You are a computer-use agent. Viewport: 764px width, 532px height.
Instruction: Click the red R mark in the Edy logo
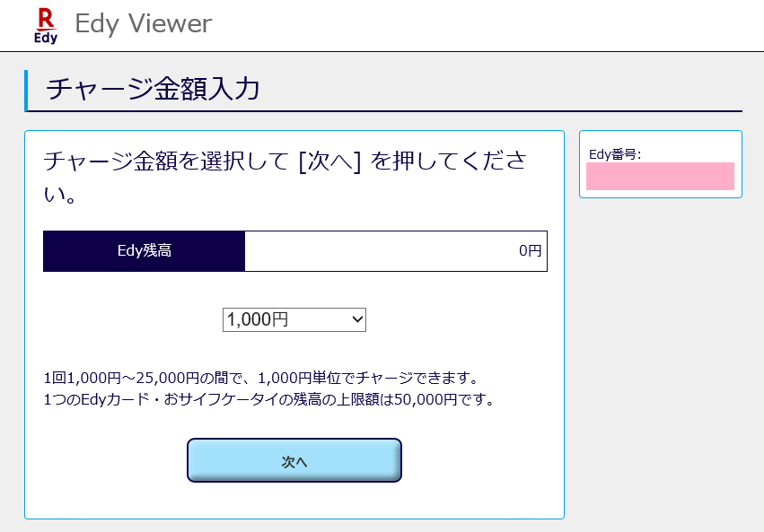click(45, 16)
